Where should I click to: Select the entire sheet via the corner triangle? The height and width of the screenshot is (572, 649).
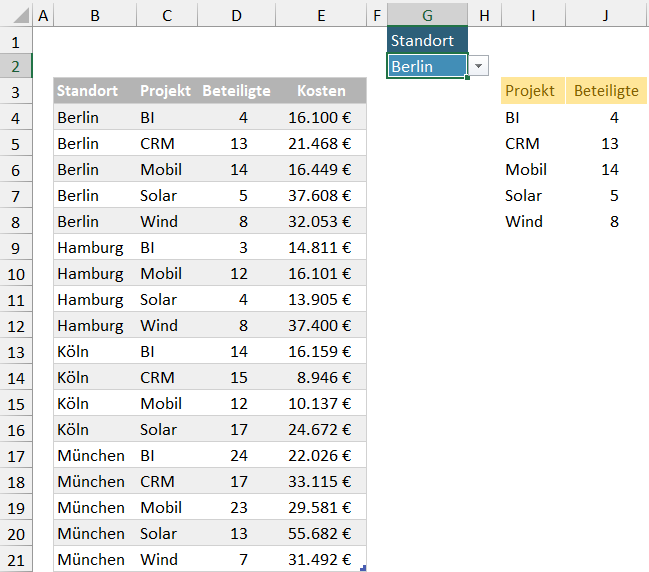pyautogui.click(x=16, y=14)
